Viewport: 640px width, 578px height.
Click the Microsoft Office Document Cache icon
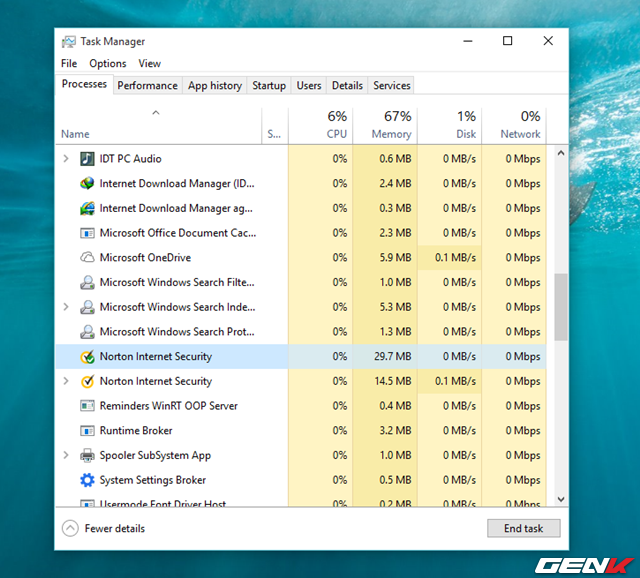click(87, 233)
